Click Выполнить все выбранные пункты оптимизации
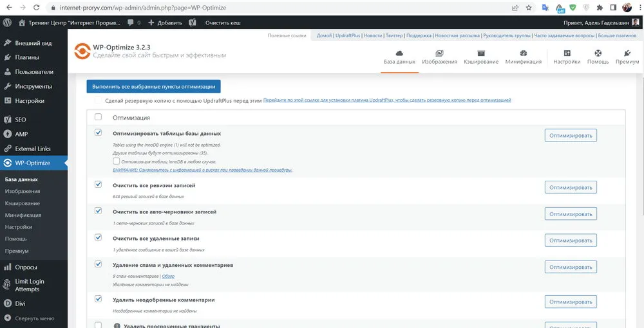The width and height of the screenshot is (644, 328). click(154, 87)
